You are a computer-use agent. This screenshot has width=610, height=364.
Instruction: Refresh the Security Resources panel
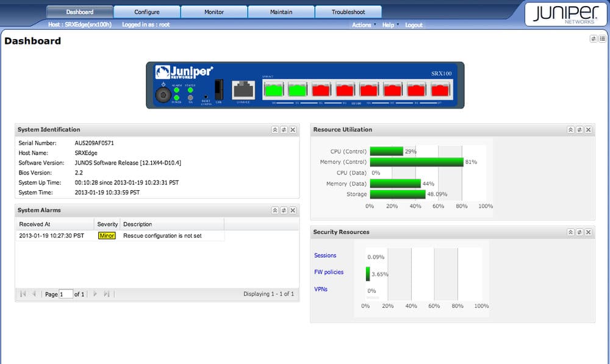(x=579, y=232)
